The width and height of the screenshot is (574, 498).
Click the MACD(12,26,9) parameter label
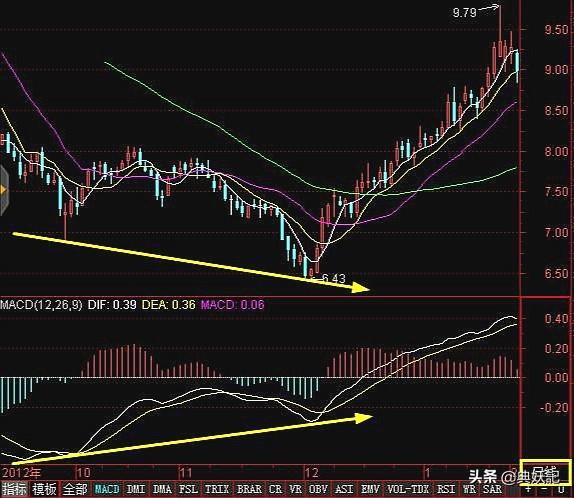(x=41, y=305)
